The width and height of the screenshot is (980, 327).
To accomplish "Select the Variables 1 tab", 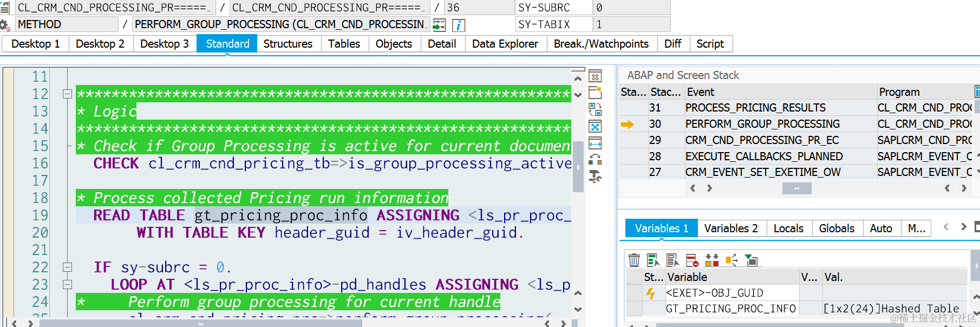I will [x=662, y=228].
